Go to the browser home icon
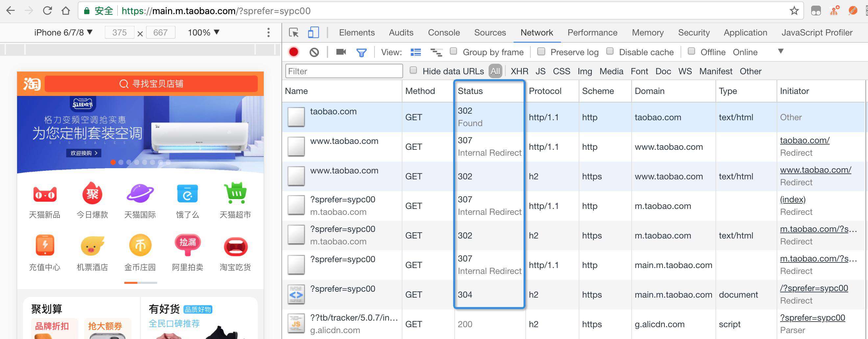This screenshot has width=868, height=339. [x=66, y=11]
